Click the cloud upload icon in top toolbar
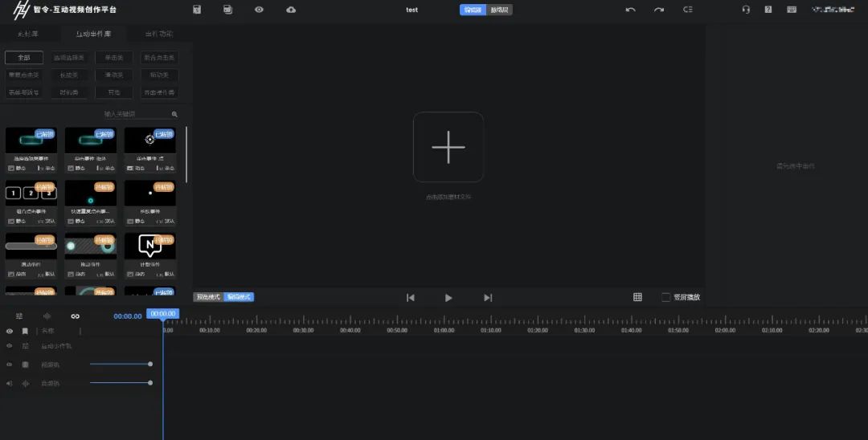The image size is (868, 440). point(291,10)
